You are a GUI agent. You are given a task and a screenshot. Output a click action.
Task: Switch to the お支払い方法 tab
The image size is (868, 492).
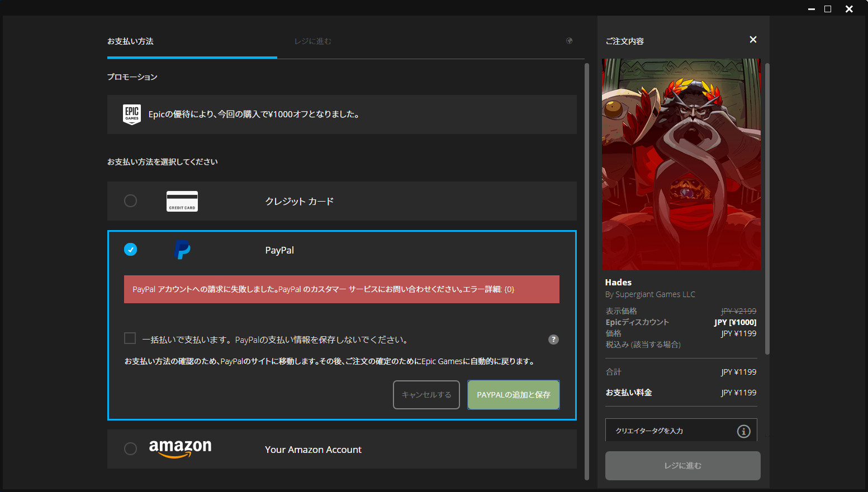pyautogui.click(x=130, y=41)
